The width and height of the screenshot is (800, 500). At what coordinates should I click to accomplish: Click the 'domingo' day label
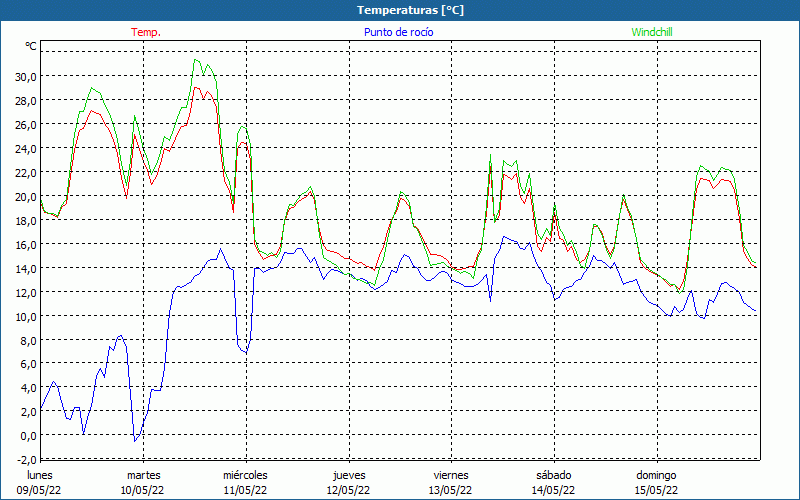(x=656, y=475)
